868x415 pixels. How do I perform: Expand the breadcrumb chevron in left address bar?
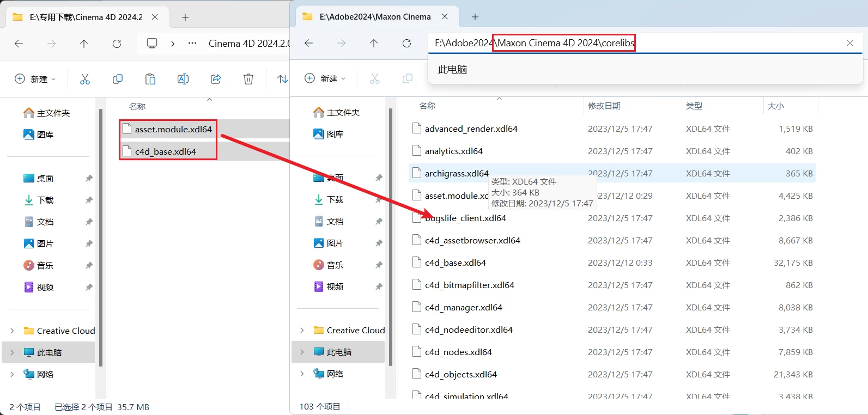click(x=173, y=44)
